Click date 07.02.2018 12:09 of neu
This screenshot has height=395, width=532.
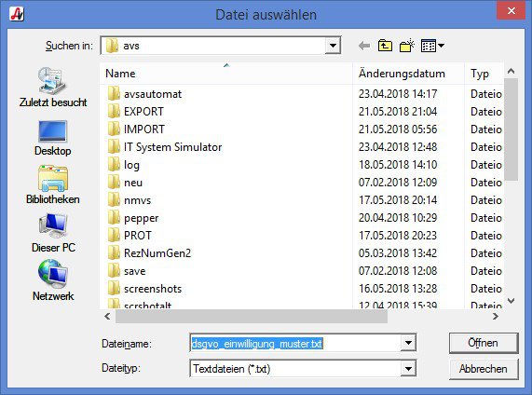pyautogui.click(x=398, y=183)
